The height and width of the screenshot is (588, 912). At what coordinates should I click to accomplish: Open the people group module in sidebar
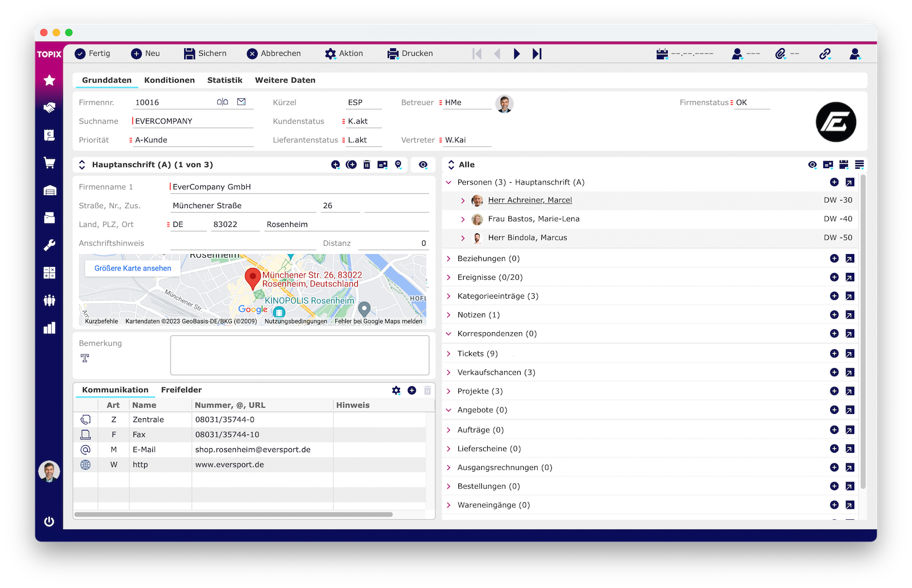tap(49, 300)
